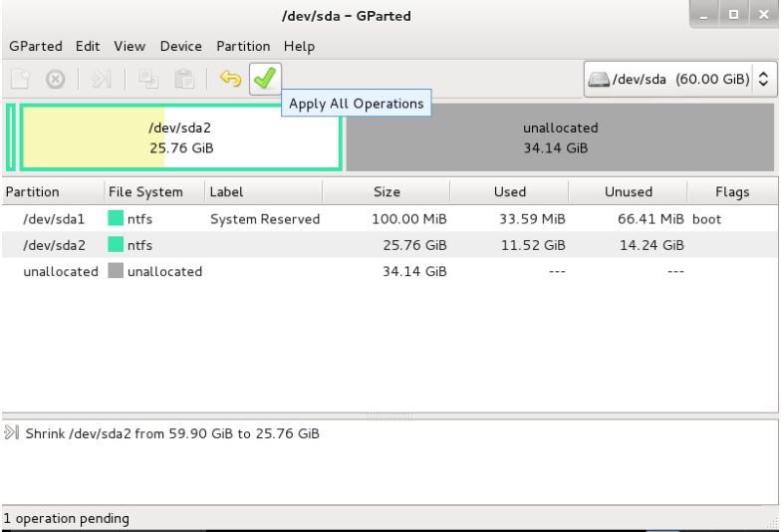The width and height of the screenshot is (781, 532).
Task: Select the /dev/sda2 row
Action: tap(390, 245)
